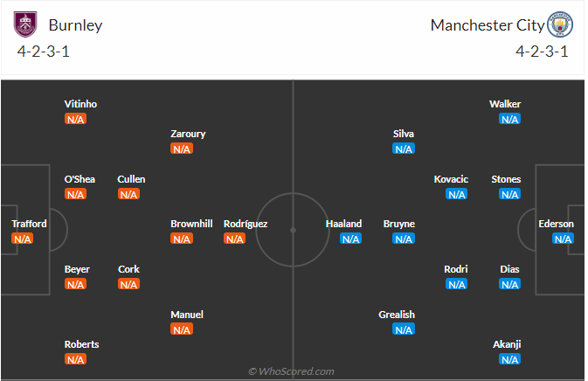Click Walker's player name
Viewport: 588px width, 381px height.
[505, 104]
